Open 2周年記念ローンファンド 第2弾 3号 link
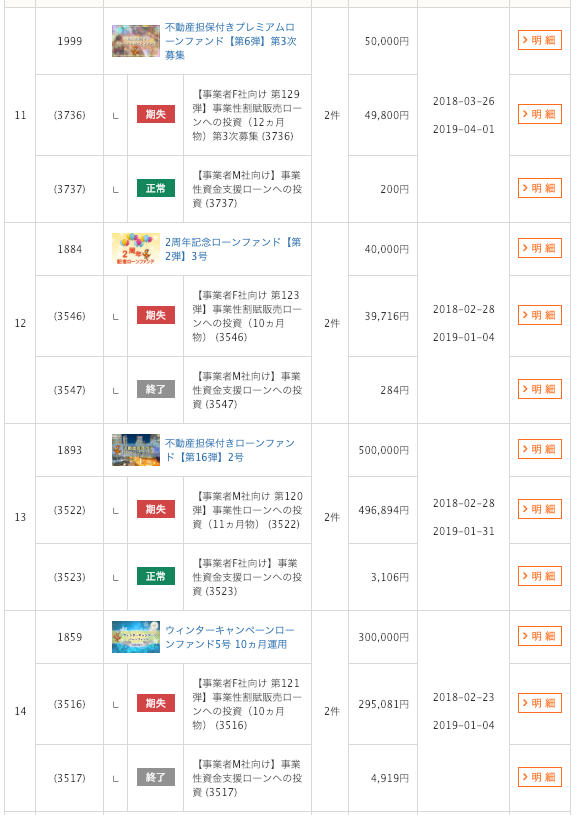Viewport: 578px width, 815px height. tap(233, 249)
